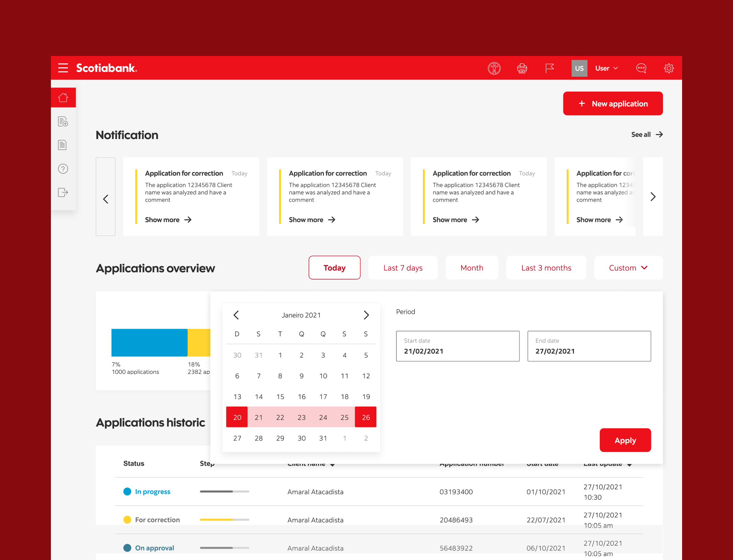Click the flag icon in header
The height and width of the screenshot is (560, 733).
tap(550, 68)
